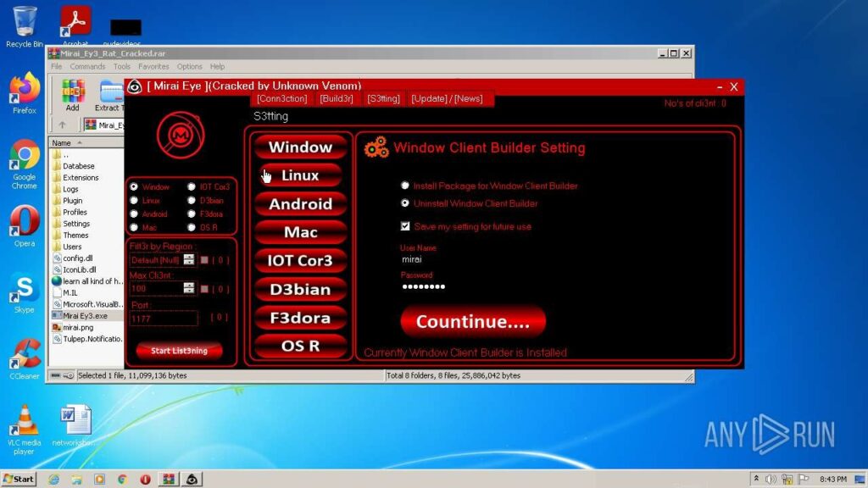Click the Countinue.... button
This screenshot has width=868, height=488.
pyautogui.click(x=473, y=321)
